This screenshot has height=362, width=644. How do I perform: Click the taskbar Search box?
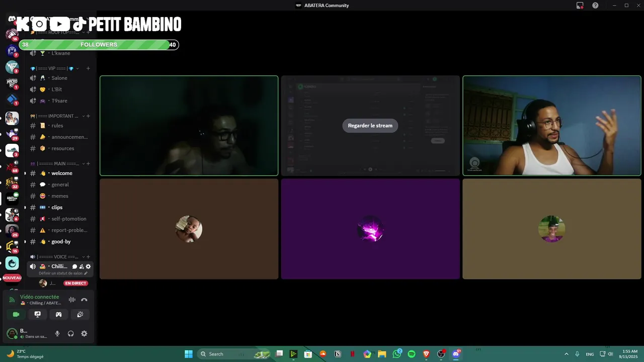(x=235, y=354)
